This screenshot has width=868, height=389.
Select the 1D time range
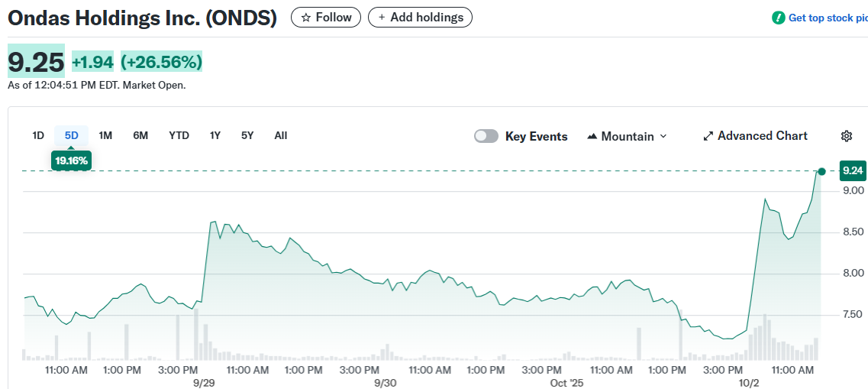(x=38, y=135)
